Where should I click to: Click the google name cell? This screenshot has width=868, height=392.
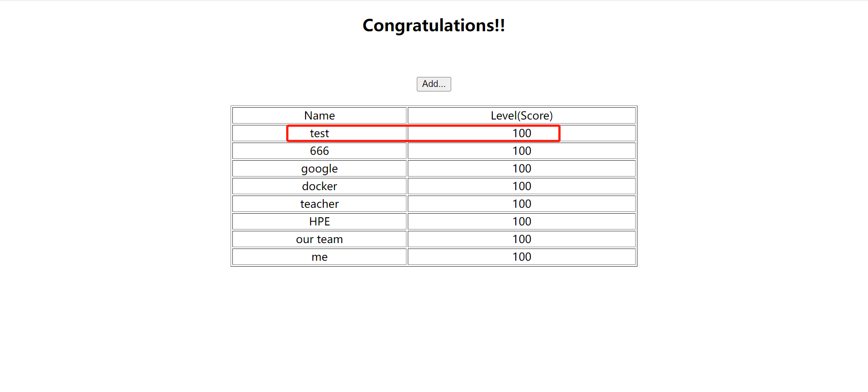319,168
